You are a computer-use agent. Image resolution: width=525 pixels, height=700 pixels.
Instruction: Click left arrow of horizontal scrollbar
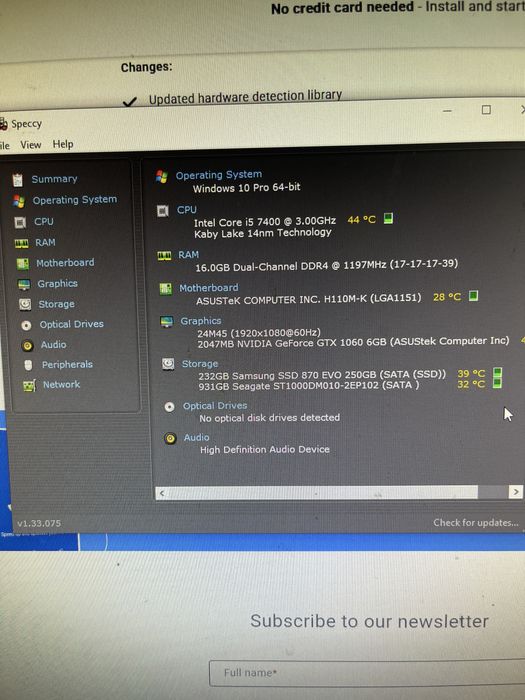(162, 493)
